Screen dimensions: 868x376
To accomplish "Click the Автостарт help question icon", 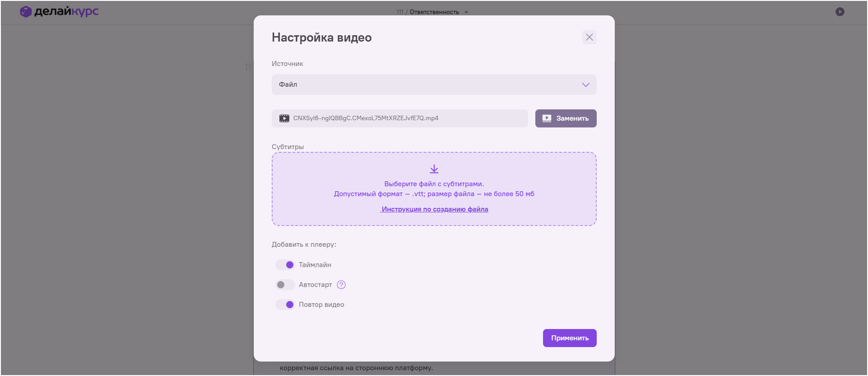I will [x=341, y=285].
